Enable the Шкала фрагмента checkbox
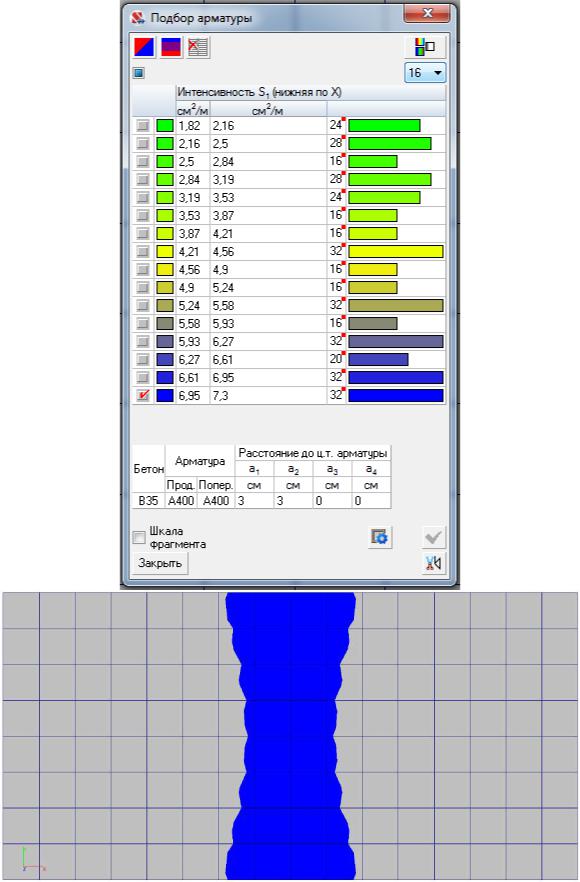 (138, 538)
